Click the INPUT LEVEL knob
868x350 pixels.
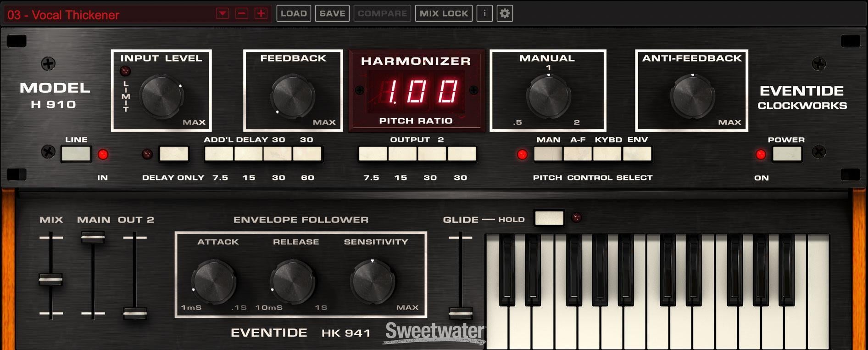[x=161, y=96]
